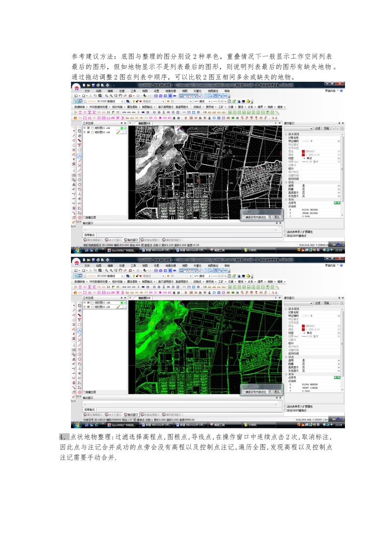Switch to 输出窗口 tab in upper screenshot
The width and height of the screenshot is (392, 555).
pyautogui.click(x=131, y=240)
